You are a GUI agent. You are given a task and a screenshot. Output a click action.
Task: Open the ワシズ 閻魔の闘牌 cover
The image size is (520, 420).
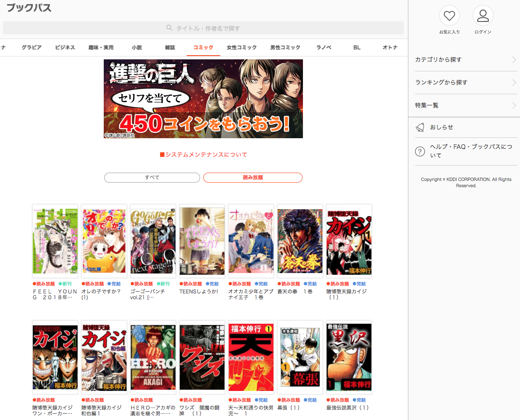click(202, 357)
